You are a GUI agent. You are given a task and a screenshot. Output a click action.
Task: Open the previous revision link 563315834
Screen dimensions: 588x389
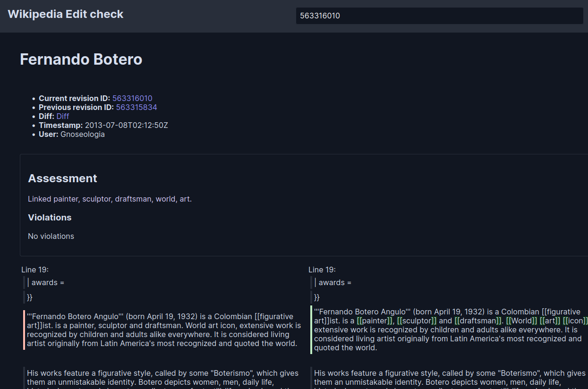coord(136,107)
